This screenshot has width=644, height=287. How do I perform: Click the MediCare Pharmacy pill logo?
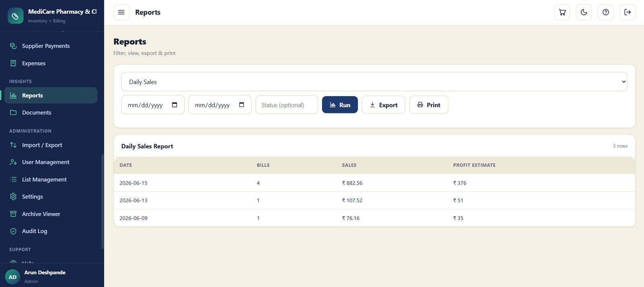(x=15, y=16)
